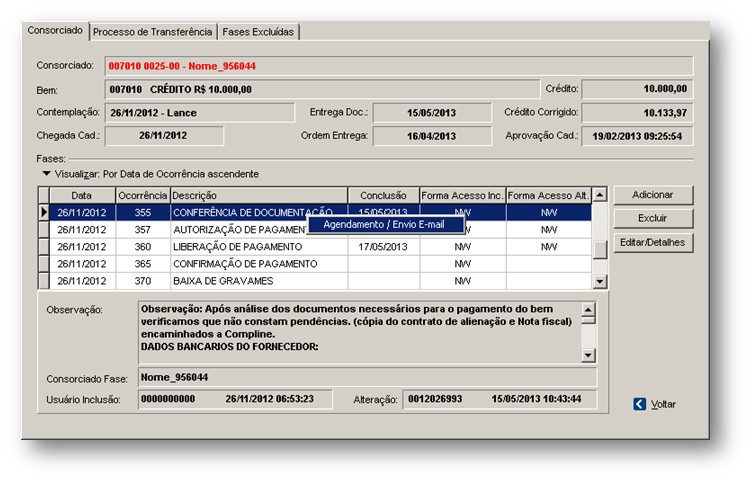Select the row selector for occurrence 360

(x=44, y=247)
